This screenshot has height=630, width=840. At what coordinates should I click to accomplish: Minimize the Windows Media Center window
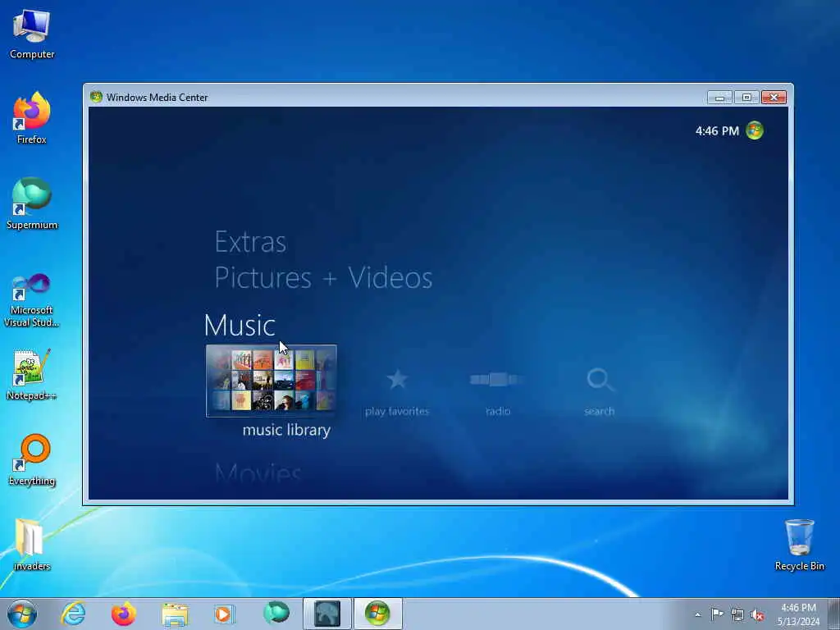pos(719,97)
